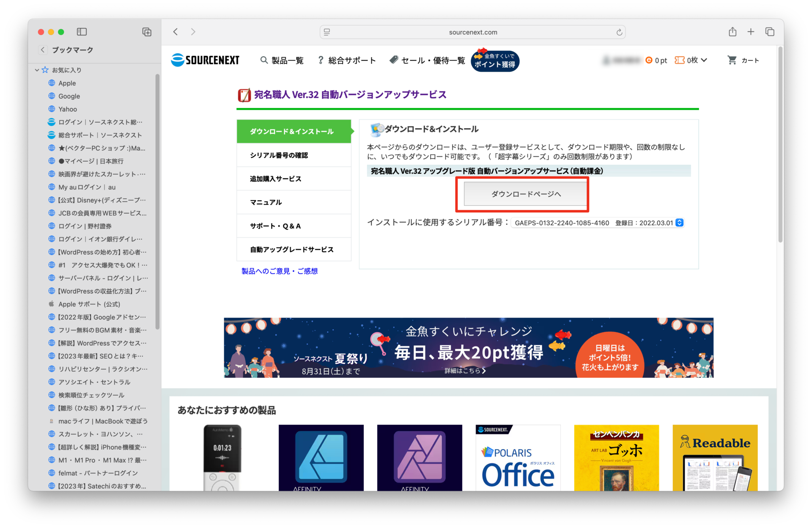Collapse the お気に入り bookmarks folder
The width and height of the screenshot is (812, 528).
[x=37, y=70]
